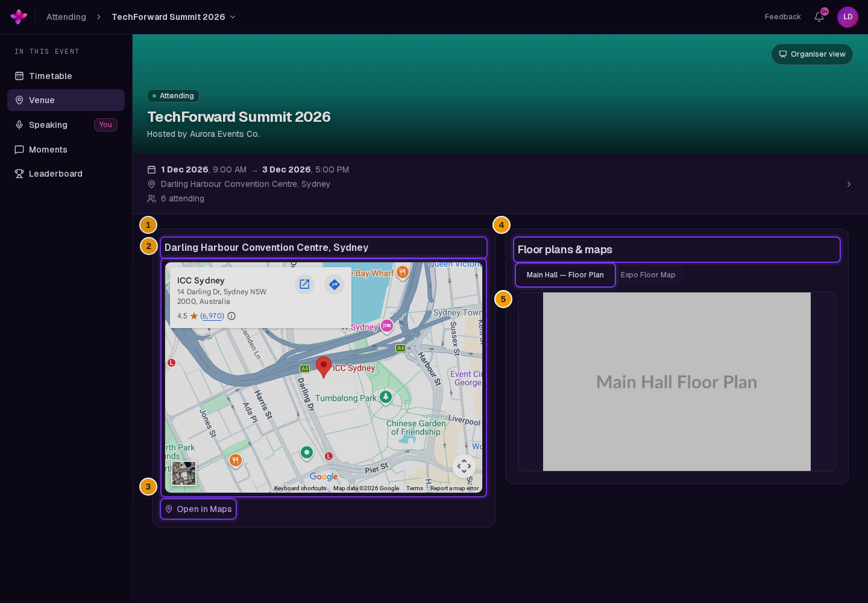Screen dimensions: 868x603
Task: Click the You badge beside Speaking
Action: pos(105,125)
